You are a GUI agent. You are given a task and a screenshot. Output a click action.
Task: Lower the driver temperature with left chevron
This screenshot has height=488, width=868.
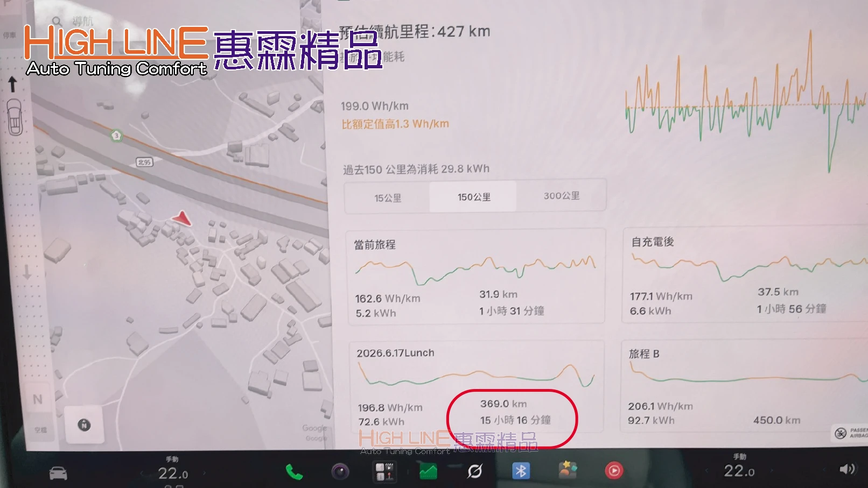point(142,474)
